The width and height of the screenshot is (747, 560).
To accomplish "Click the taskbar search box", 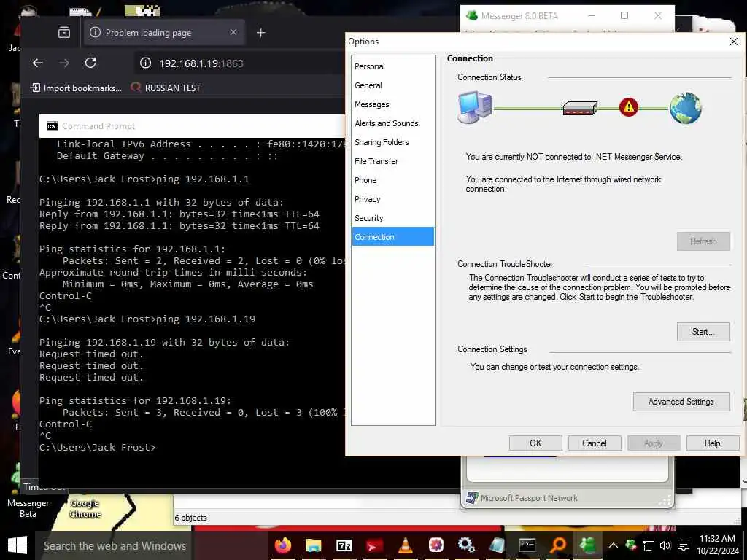I will pyautogui.click(x=114, y=545).
